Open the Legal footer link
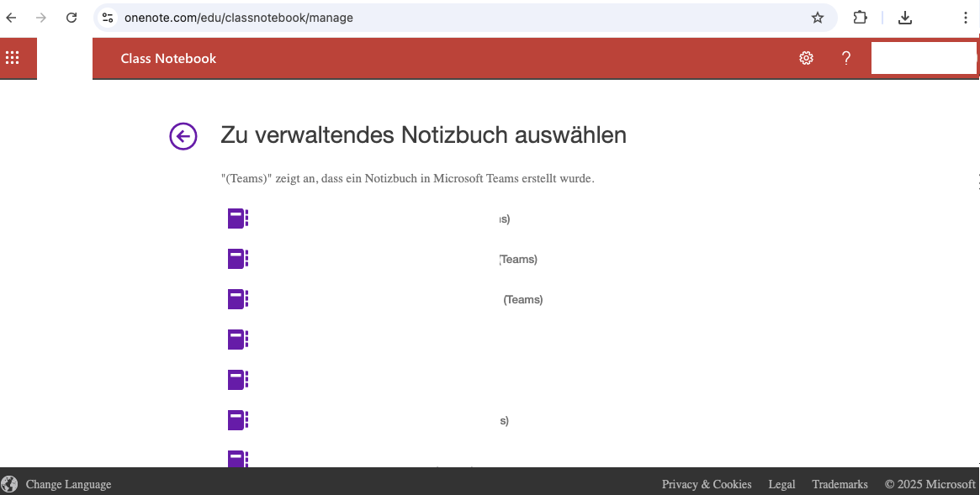 (781, 484)
